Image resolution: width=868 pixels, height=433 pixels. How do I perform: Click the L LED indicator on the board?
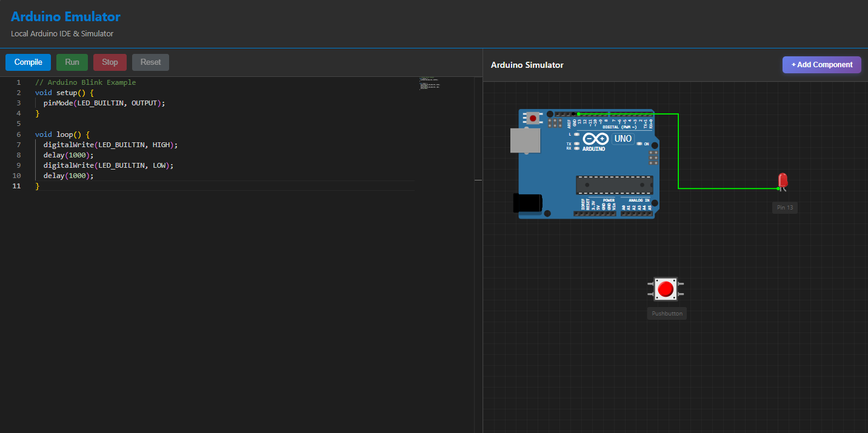pos(575,134)
